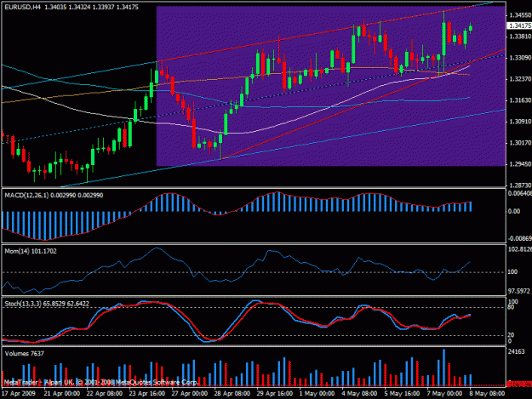
Task: Click the 4 May 08:00 time label
Action: click(x=359, y=394)
